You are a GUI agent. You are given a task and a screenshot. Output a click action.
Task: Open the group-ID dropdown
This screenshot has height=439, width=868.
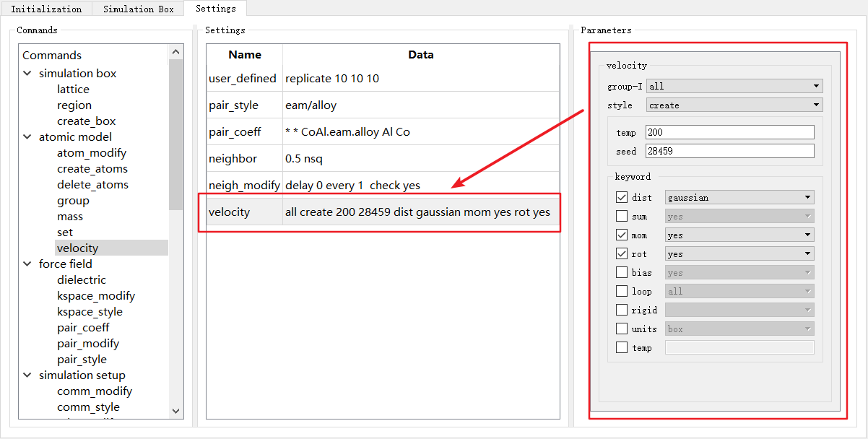click(734, 87)
